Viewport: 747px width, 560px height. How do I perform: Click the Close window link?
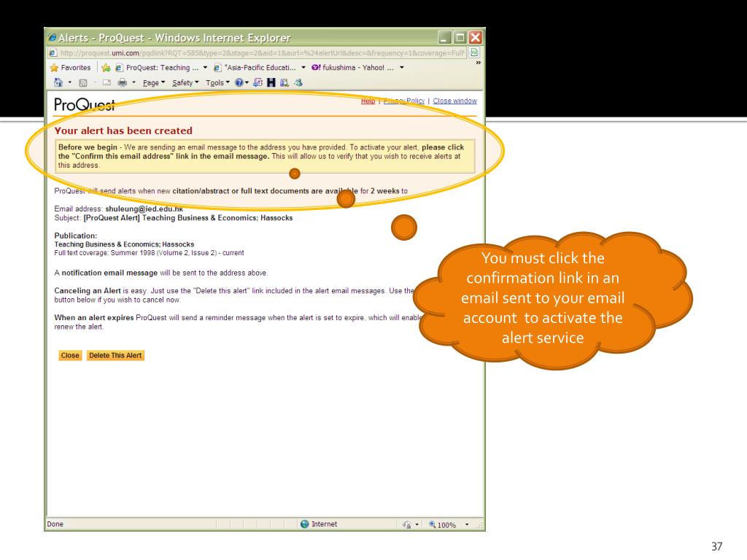tap(454, 101)
